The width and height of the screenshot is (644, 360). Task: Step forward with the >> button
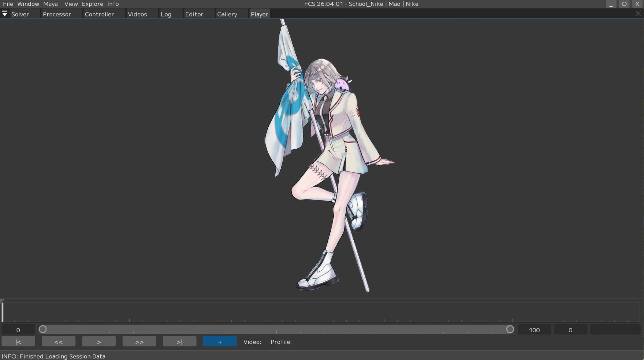tap(139, 342)
